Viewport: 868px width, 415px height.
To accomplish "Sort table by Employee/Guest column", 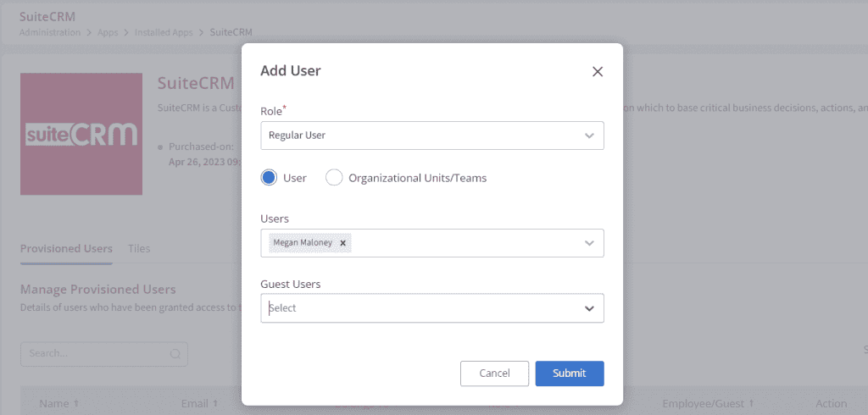I will coord(708,403).
